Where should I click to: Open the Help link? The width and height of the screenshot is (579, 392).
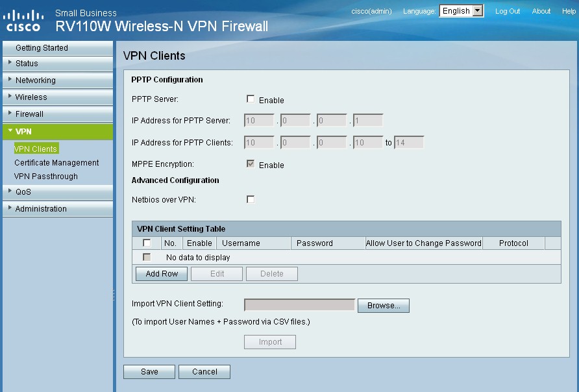569,11
